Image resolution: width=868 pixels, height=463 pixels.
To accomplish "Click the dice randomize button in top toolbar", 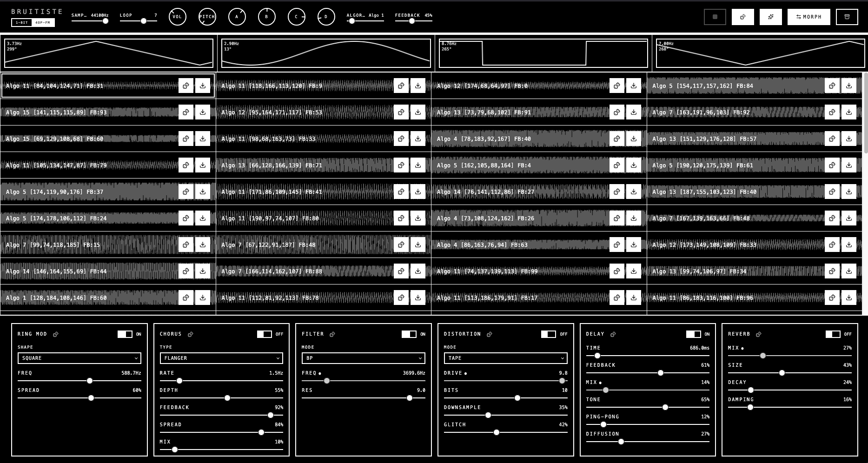I will 742,17.
